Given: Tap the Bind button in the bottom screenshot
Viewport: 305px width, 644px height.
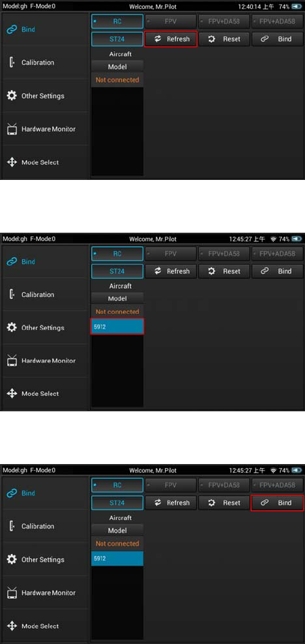Looking at the screenshot, I should [277, 503].
